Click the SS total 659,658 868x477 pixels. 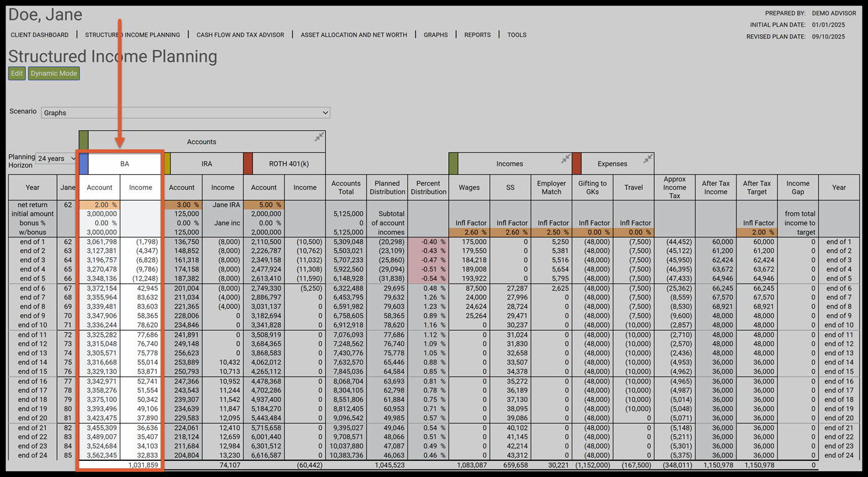(515, 465)
